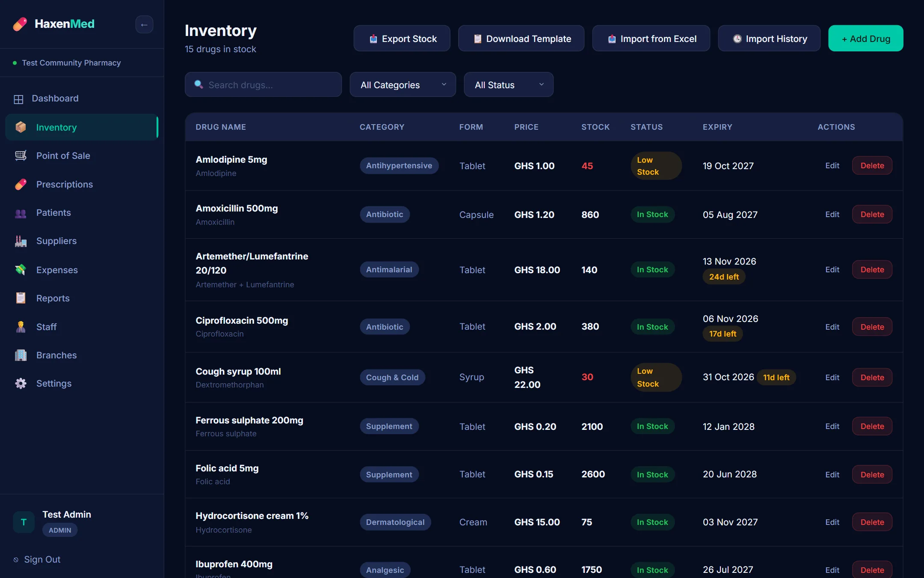Click the Antimalarial category tag

coord(389,270)
